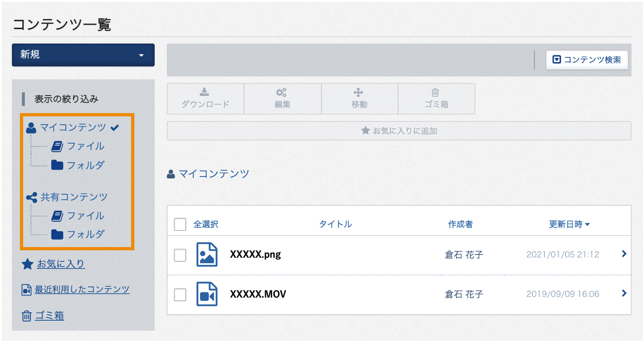Screen dimensions: 644x343
Task: Select マイコンテンツ filter in sidebar
Action: [x=73, y=127]
